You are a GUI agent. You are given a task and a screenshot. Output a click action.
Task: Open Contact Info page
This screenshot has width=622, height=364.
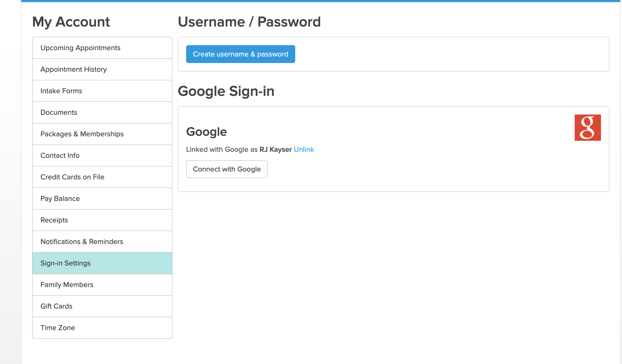102,155
